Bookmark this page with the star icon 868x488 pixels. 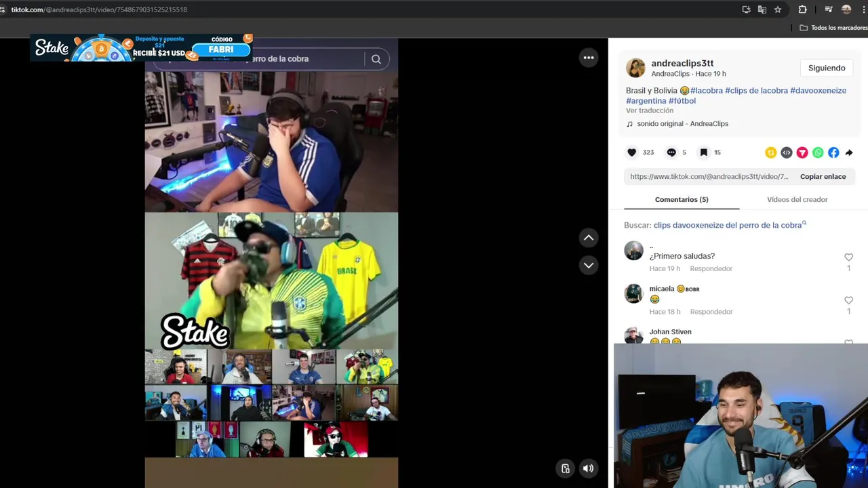778,9
